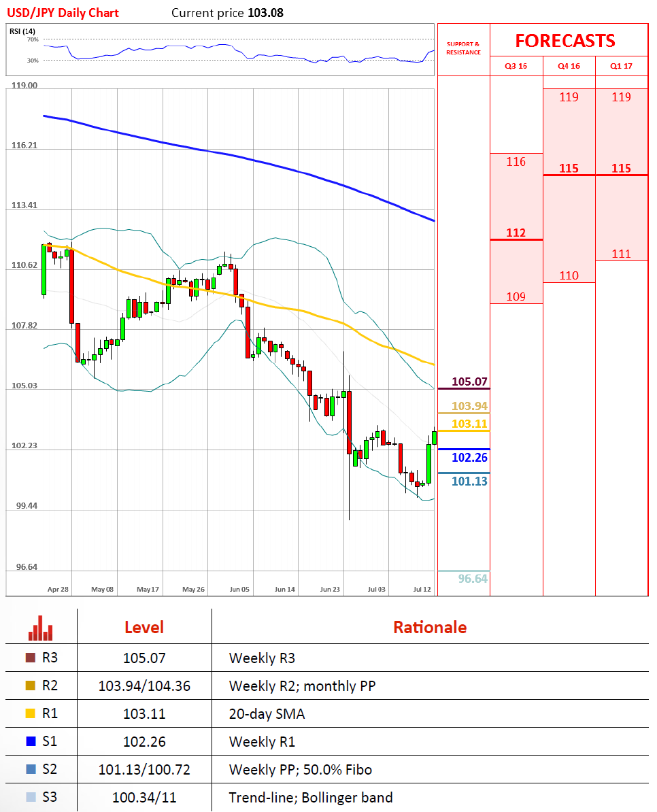The height and width of the screenshot is (812, 657).
Task: Select the Q1 17 forecast column header
Action: point(621,66)
